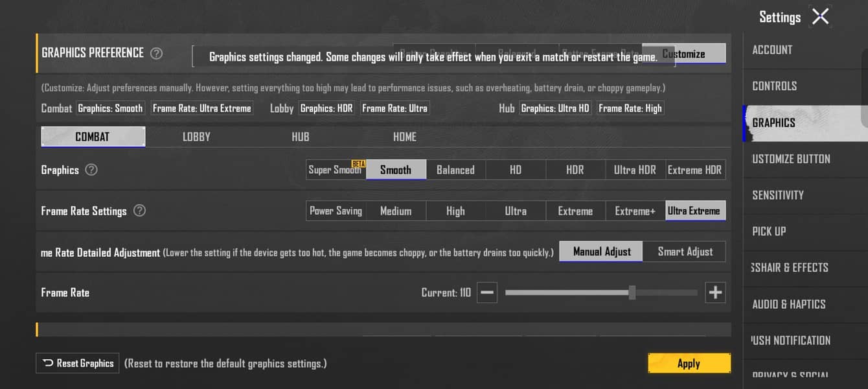Close Settings with the X icon
Viewport: 868px width, 389px height.
tap(820, 17)
